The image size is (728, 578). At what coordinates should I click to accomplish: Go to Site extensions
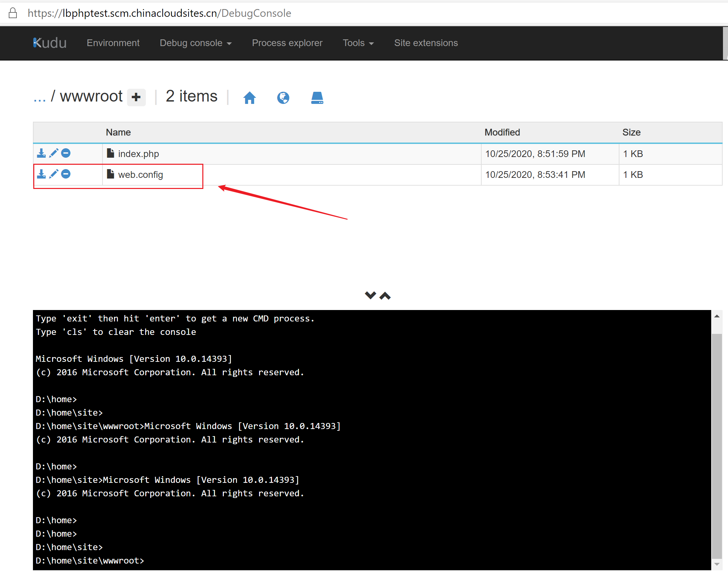[x=426, y=43]
